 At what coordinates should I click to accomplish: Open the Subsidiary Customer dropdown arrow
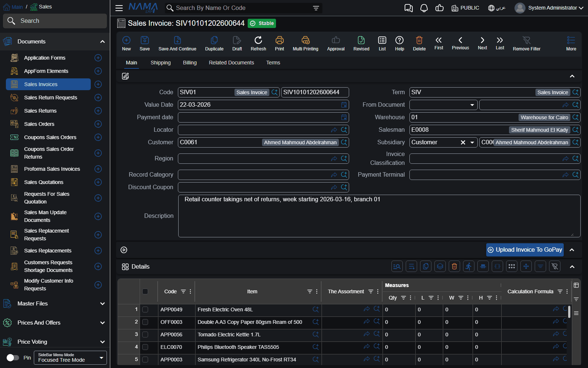coord(472,142)
